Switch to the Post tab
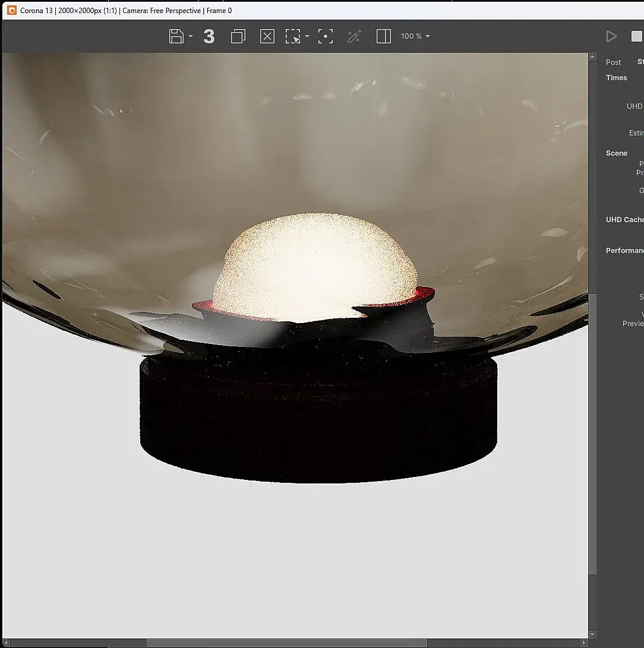 (x=613, y=62)
